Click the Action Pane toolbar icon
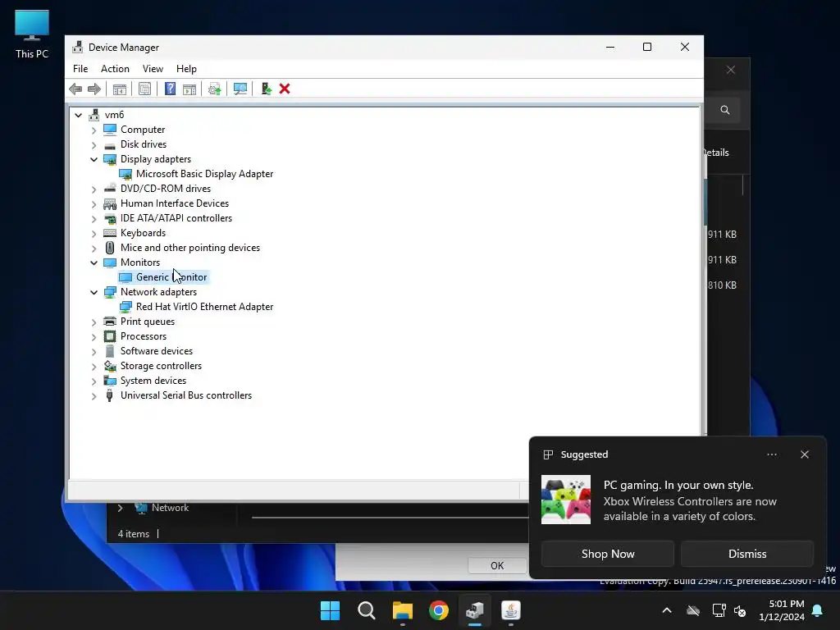Screen dimensions: 840x630 coord(189,89)
